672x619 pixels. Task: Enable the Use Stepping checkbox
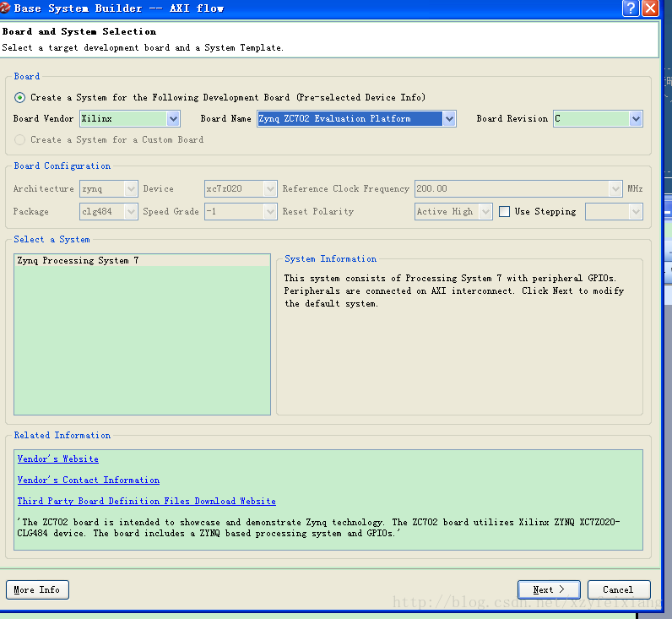coord(505,211)
